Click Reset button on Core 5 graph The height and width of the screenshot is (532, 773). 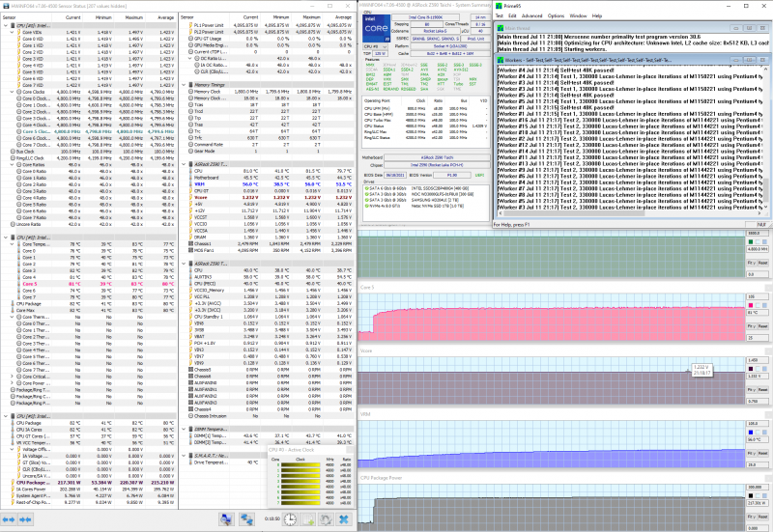762,326
